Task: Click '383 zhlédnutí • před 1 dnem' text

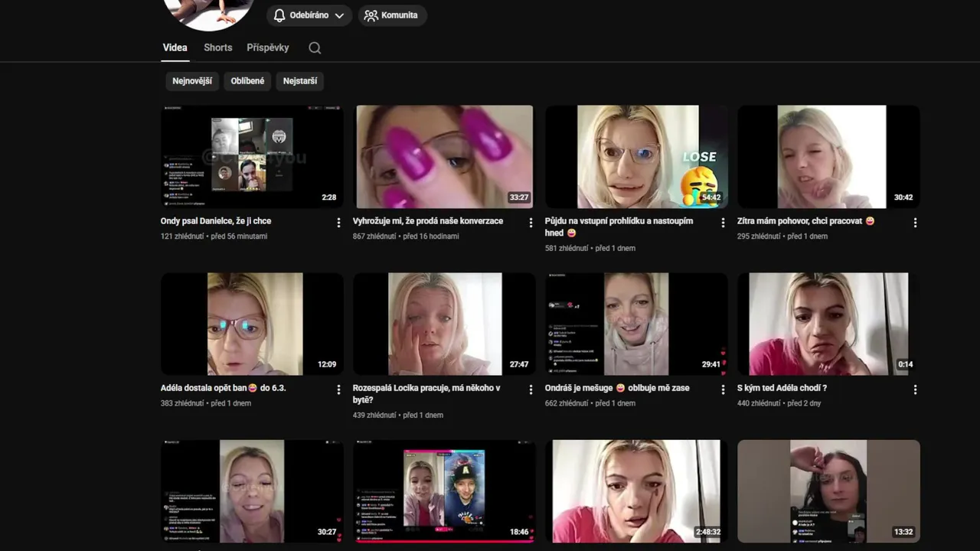Action: point(206,403)
